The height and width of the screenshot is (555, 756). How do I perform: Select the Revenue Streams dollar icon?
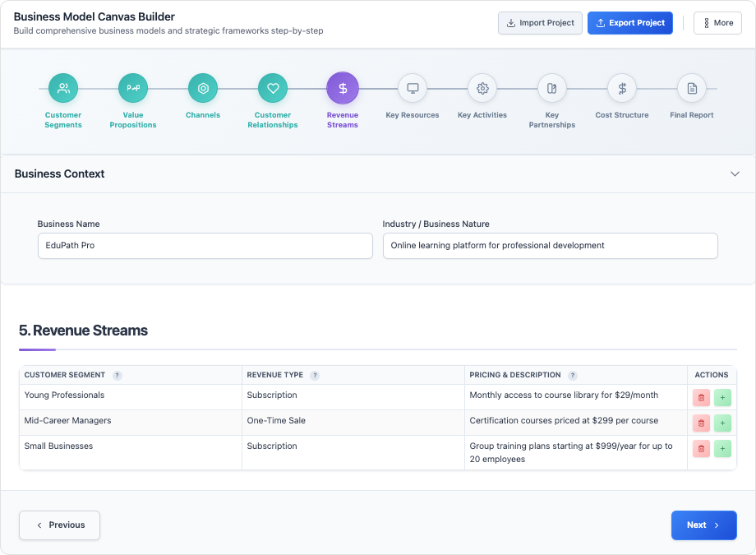tap(343, 88)
